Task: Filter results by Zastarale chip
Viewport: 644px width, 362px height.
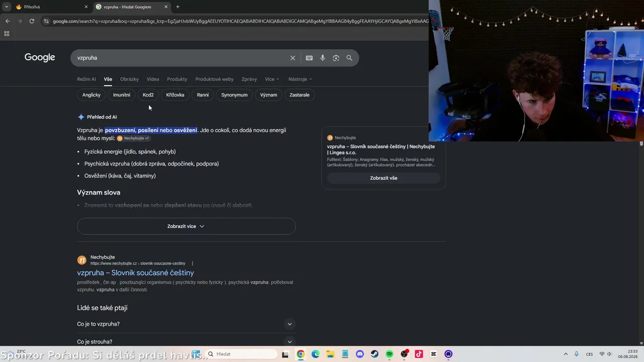Action: click(x=299, y=95)
